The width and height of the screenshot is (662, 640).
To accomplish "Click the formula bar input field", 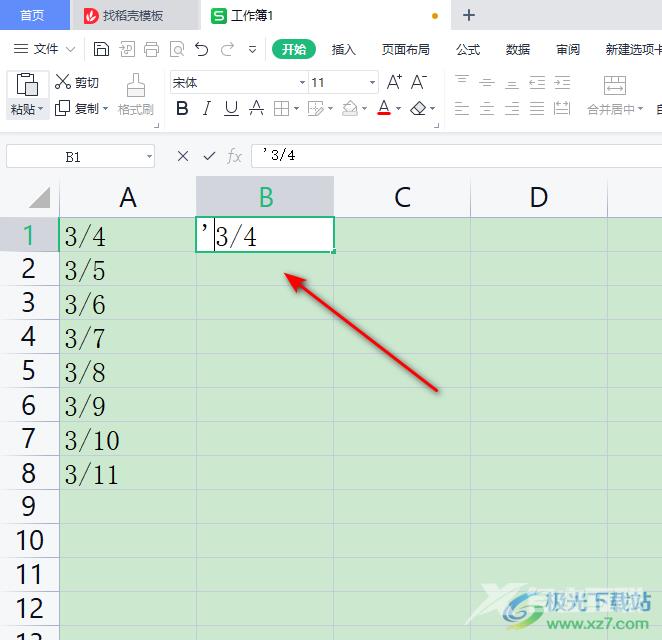I will (456, 156).
